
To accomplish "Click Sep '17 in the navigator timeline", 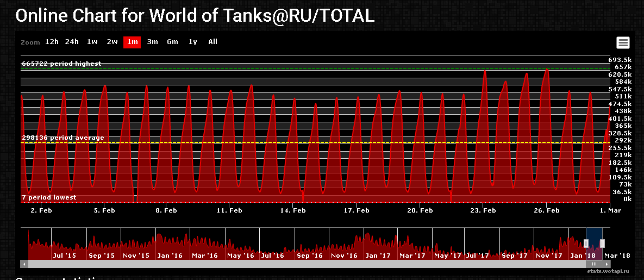I will coord(515,256).
